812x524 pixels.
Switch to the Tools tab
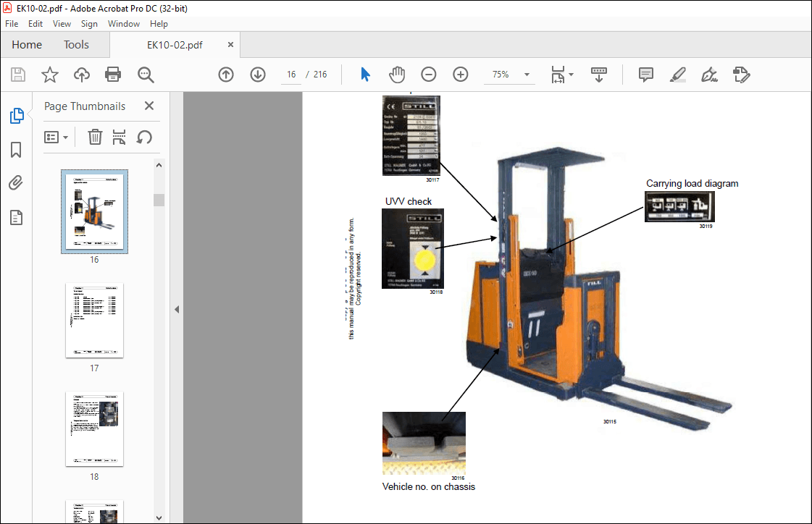76,44
